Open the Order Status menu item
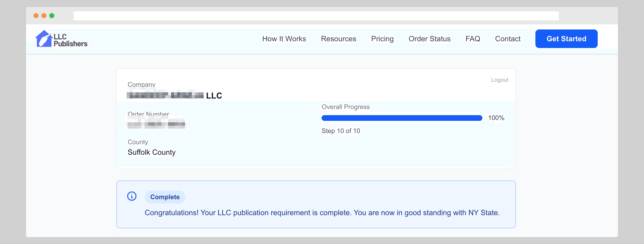This screenshot has width=644, height=244. tap(429, 39)
